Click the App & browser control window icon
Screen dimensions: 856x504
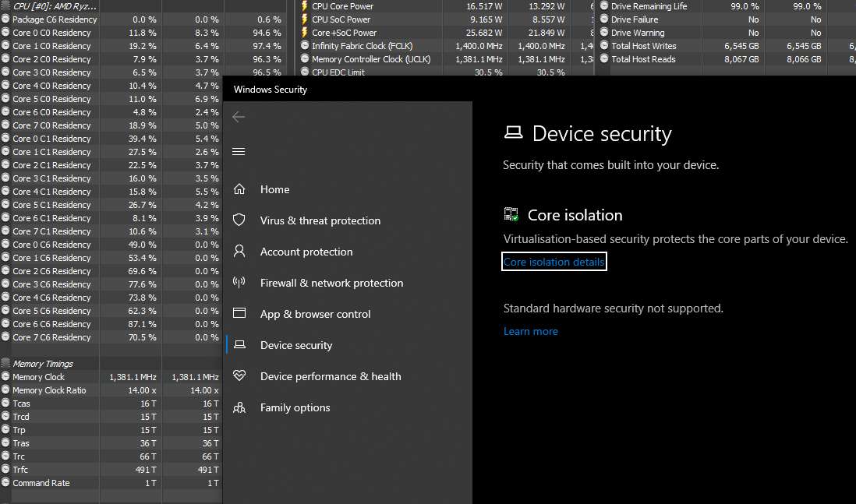click(239, 314)
